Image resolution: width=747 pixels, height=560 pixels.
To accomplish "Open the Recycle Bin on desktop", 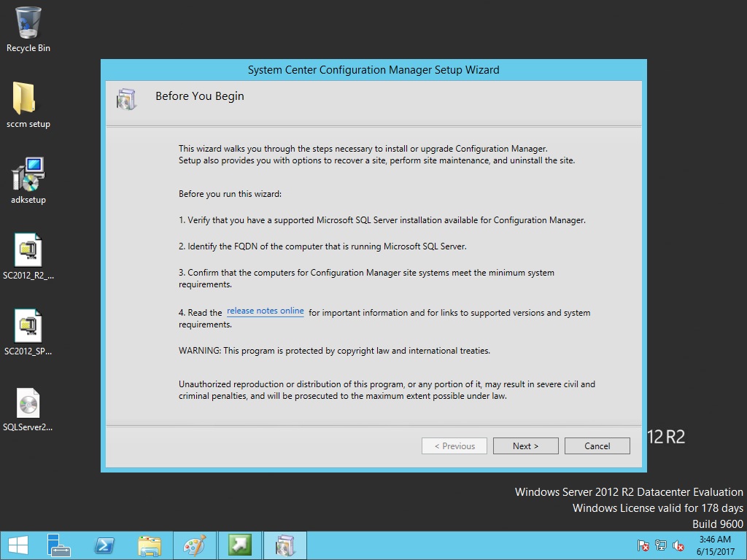I will coord(28,29).
